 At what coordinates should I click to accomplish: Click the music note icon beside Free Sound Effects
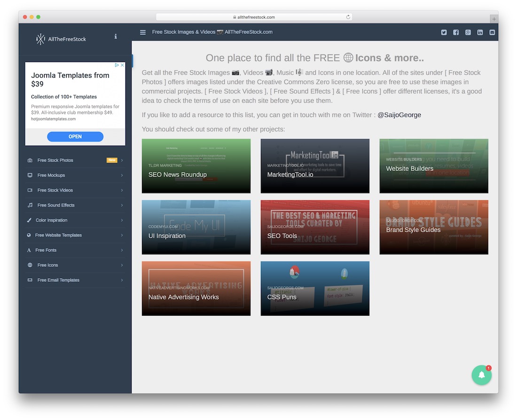coord(30,205)
